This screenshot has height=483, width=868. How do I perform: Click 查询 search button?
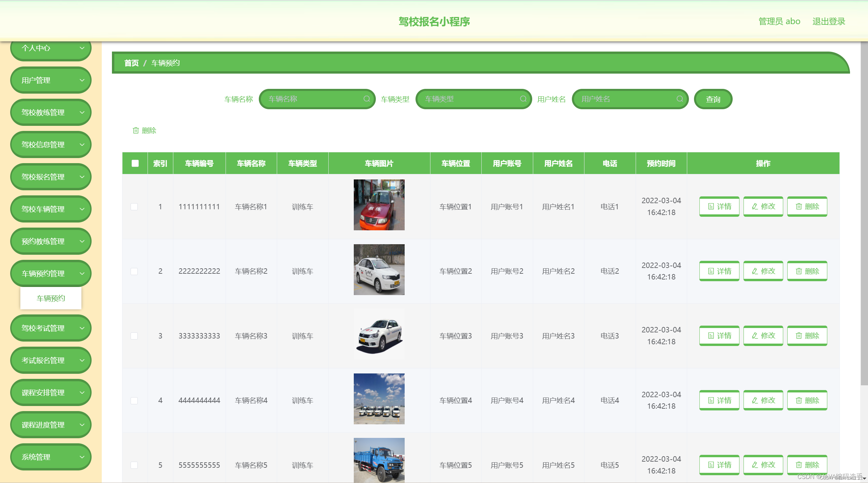(x=713, y=99)
